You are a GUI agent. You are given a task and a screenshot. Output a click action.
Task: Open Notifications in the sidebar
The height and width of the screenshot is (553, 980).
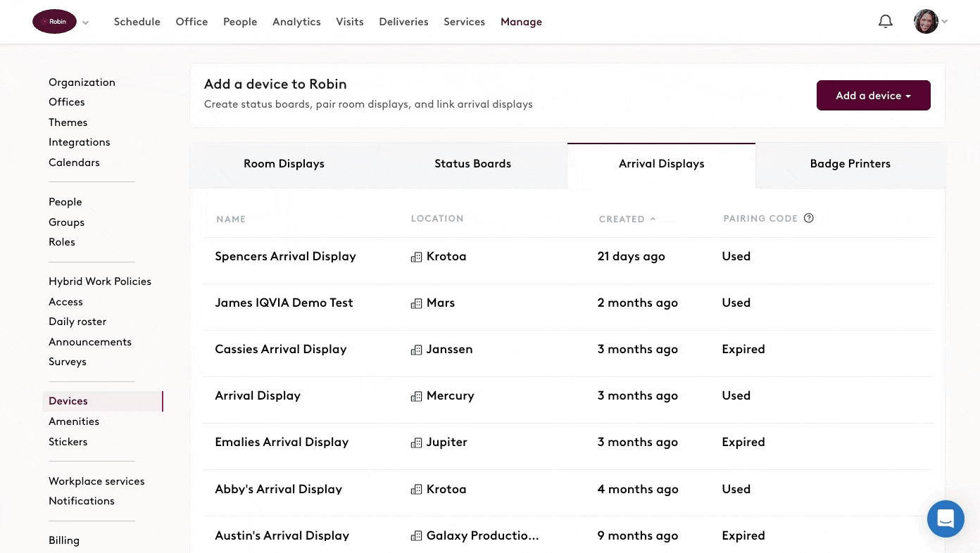coord(82,501)
